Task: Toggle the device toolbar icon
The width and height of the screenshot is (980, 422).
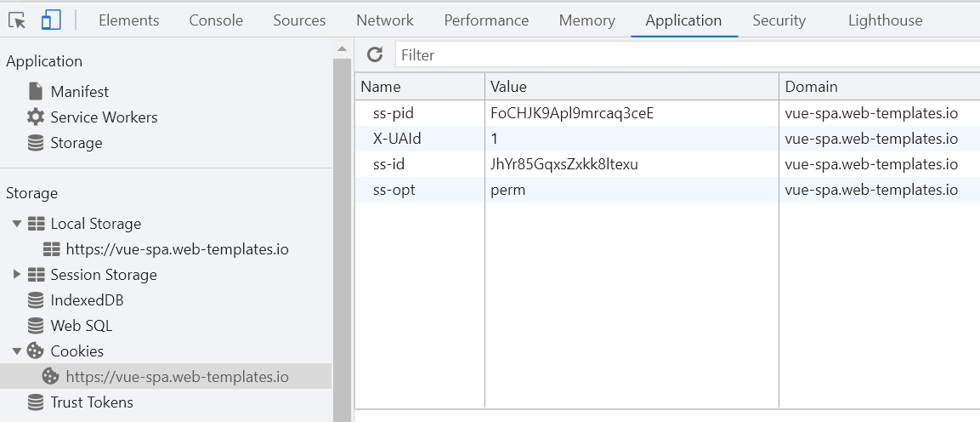Action: (51, 20)
